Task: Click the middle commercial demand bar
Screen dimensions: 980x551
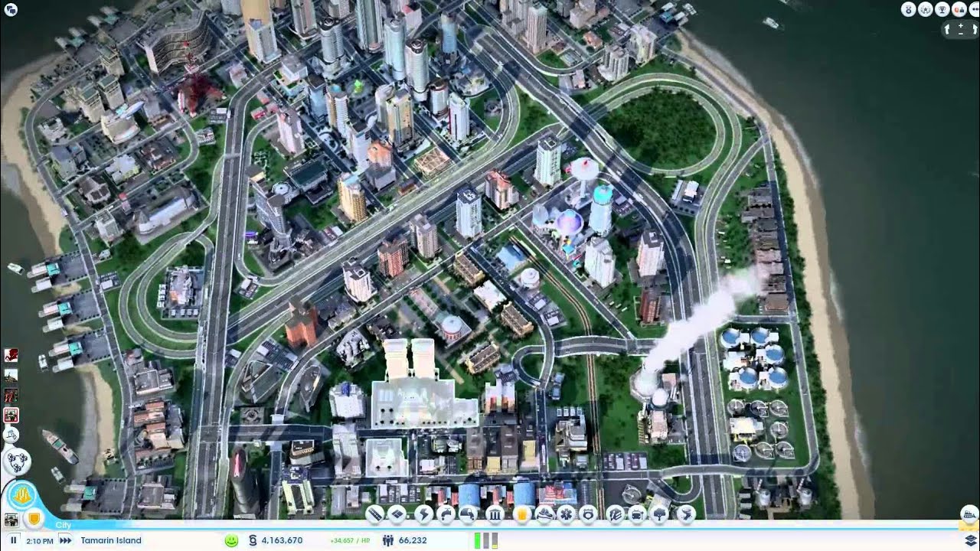Action: [486, 540]
